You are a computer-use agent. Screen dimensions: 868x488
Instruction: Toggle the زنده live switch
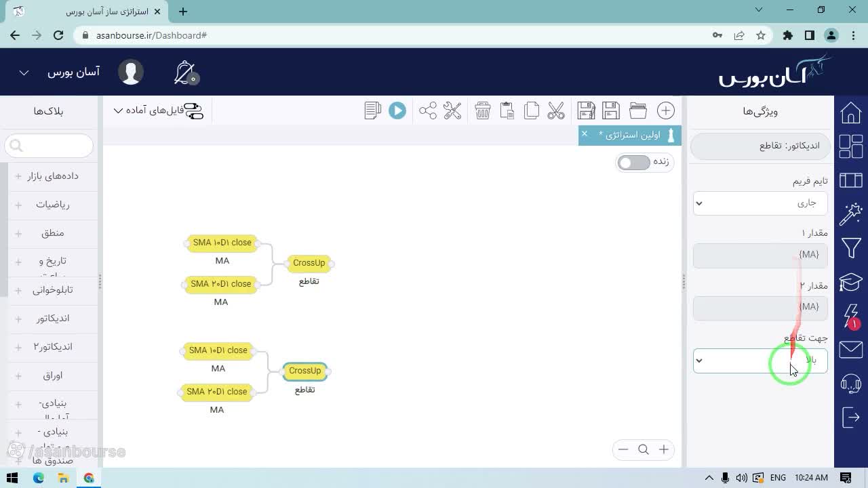point(634,163)
